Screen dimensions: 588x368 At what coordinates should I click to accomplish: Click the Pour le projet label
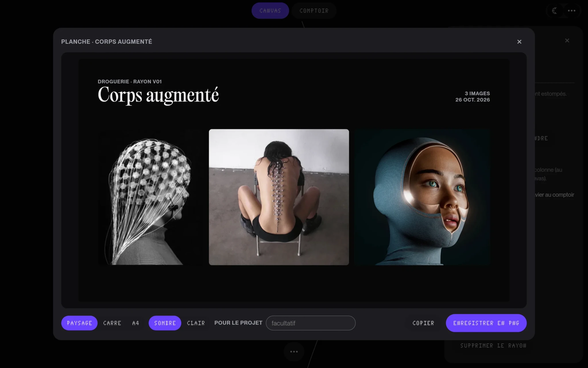pos(238,323)
